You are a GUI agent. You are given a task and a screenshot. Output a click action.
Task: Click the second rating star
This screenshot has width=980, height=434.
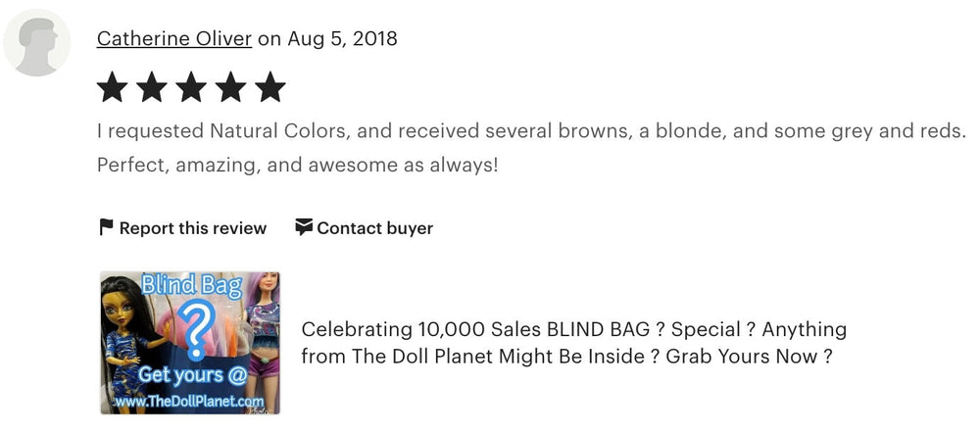click(152, 88)
